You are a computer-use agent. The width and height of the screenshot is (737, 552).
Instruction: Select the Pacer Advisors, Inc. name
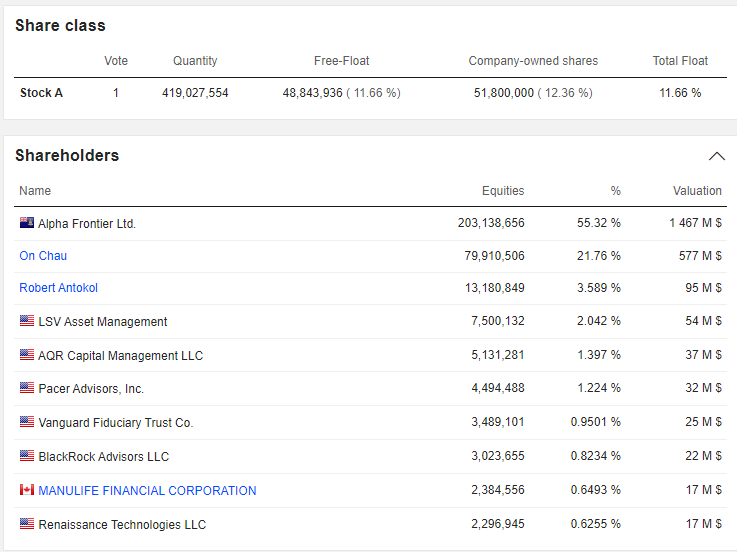click(91, 389)
